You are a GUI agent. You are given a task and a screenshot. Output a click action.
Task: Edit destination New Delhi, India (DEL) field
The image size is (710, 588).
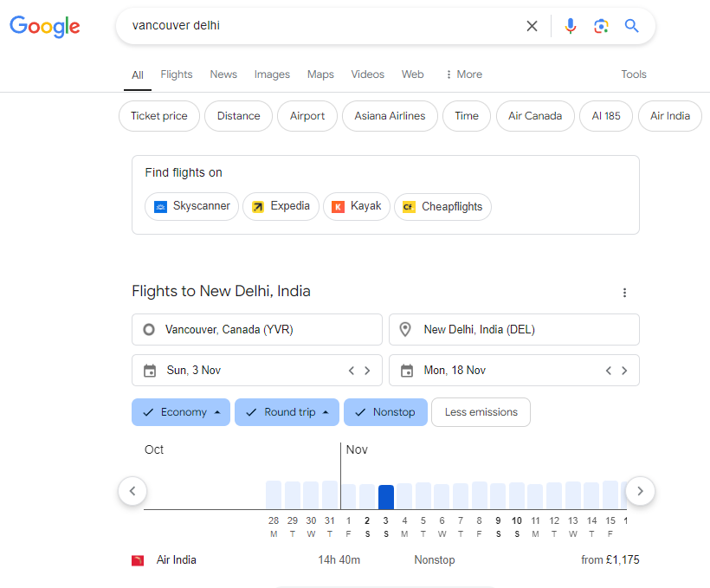pyautogui.click(x=514, y=329)
